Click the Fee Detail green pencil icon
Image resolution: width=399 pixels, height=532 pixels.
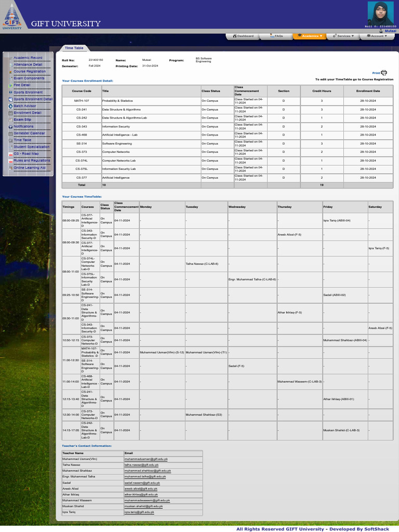(10, 85)
